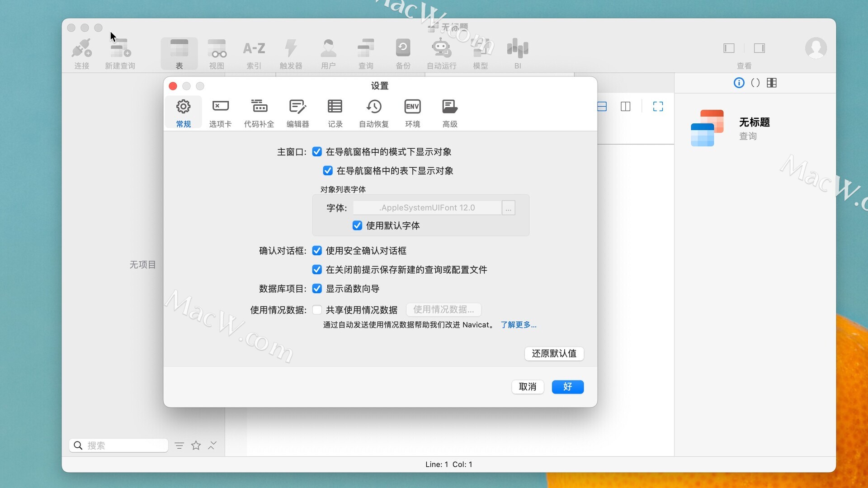This screenshot has height=488, width=868.
Task: Open the 选项卡 settings tab
Action: (220, 113)
